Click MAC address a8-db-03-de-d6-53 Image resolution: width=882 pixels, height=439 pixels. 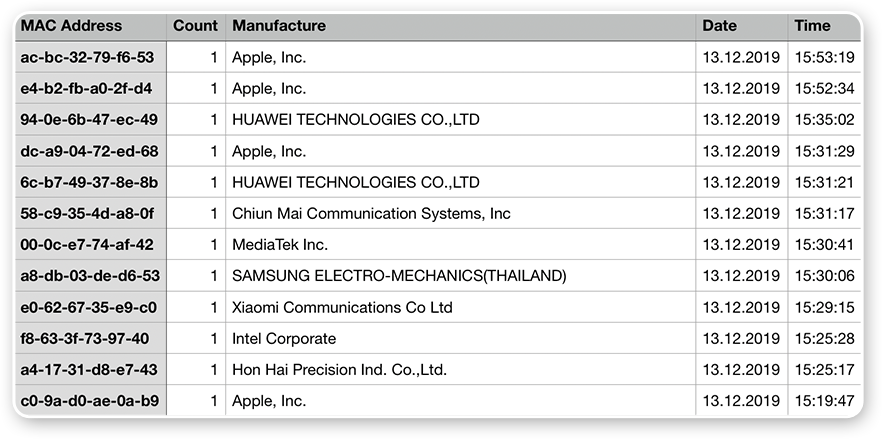click(x=88, y=275)
